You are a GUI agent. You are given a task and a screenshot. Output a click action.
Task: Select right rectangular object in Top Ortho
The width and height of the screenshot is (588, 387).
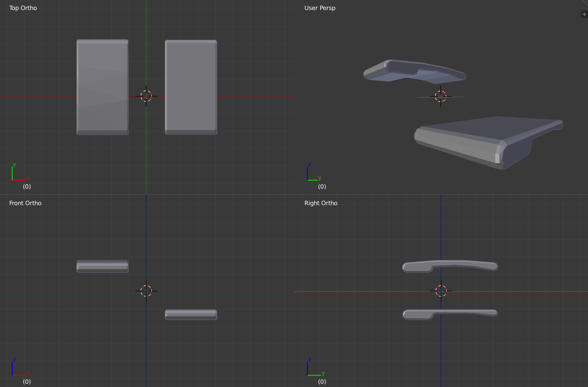(x=191, y=87)
